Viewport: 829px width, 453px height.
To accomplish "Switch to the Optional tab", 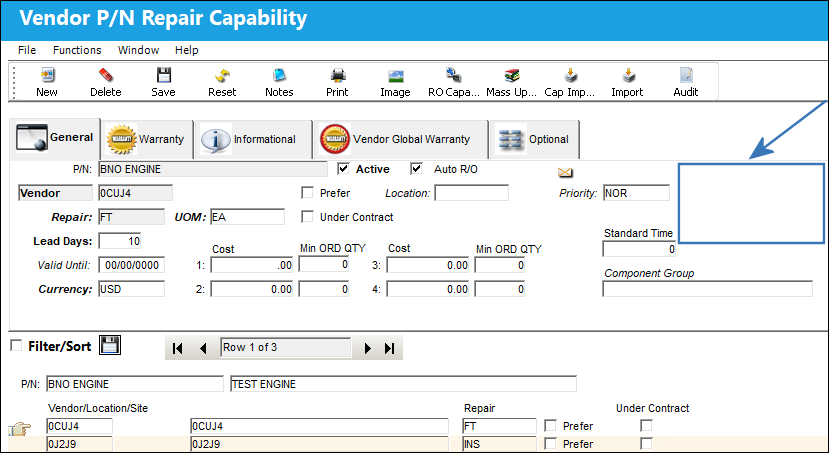I will pyautogui.click(x=535, y=140).
